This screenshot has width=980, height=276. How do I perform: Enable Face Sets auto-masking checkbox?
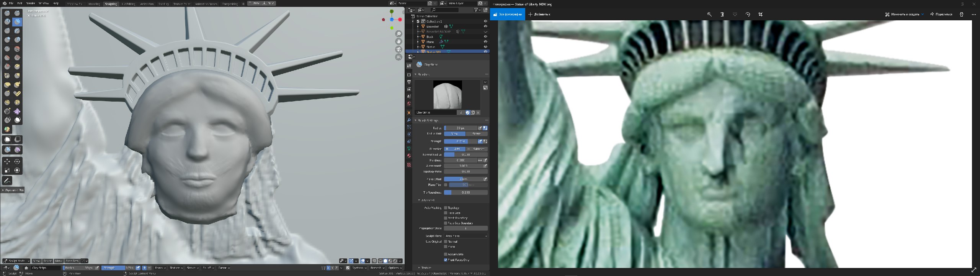446,213
